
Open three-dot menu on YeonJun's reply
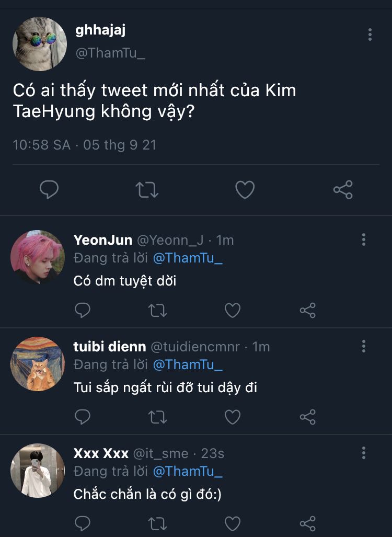coord(364,240)
